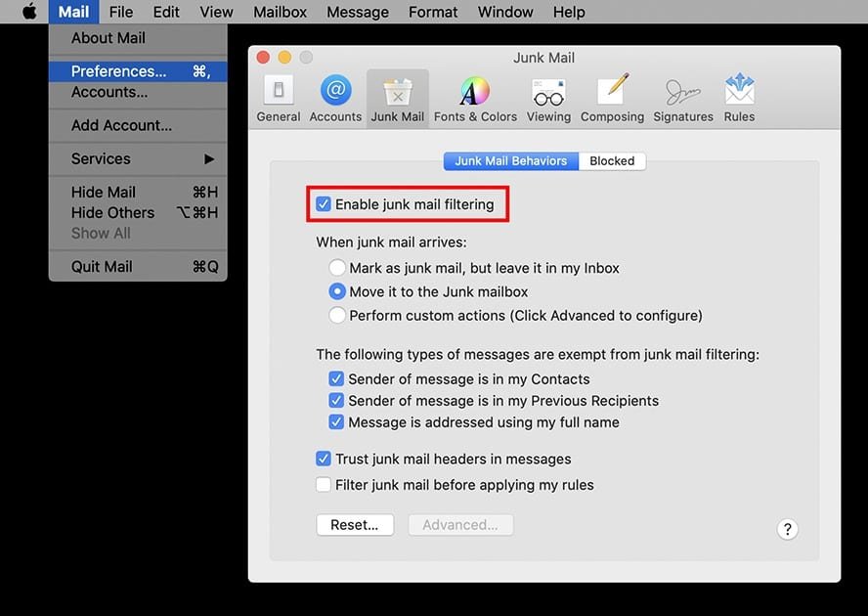
Task: Select Mark as junk mail, leave in Inbox
Action: [336, 268]
